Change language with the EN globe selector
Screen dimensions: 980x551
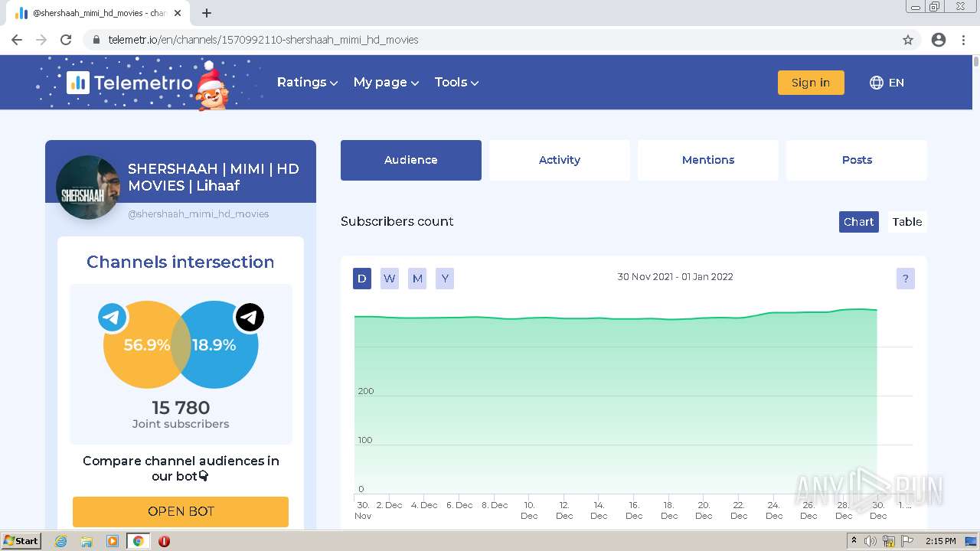tap(887, 83)
